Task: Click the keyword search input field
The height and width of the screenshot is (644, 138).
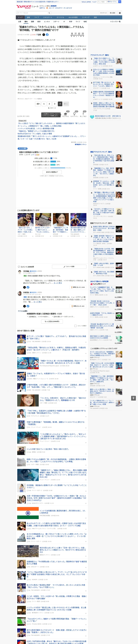Action: [32, 13]
